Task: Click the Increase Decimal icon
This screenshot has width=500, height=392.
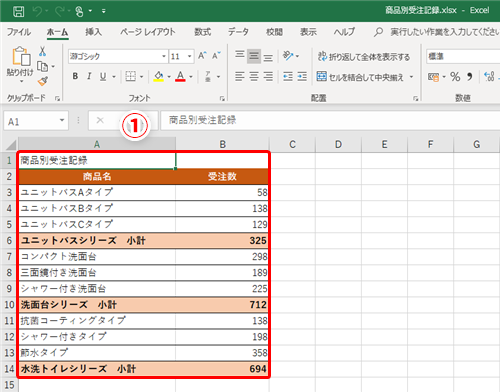Action: [x=489, y=77]
